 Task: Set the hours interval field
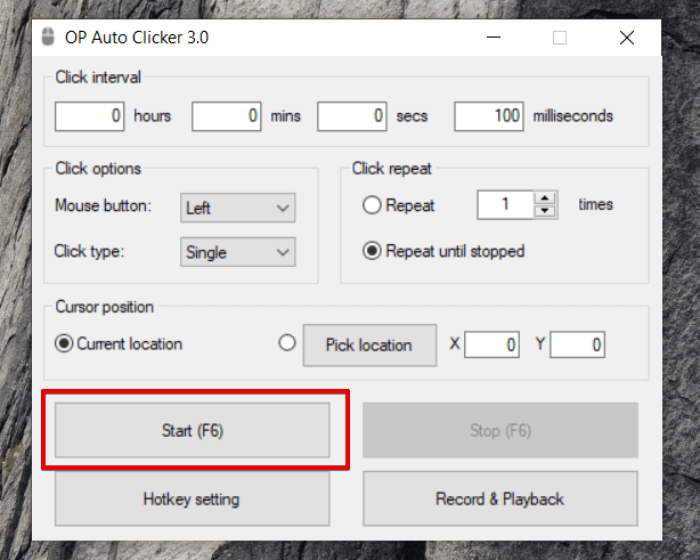pos(89,116)
